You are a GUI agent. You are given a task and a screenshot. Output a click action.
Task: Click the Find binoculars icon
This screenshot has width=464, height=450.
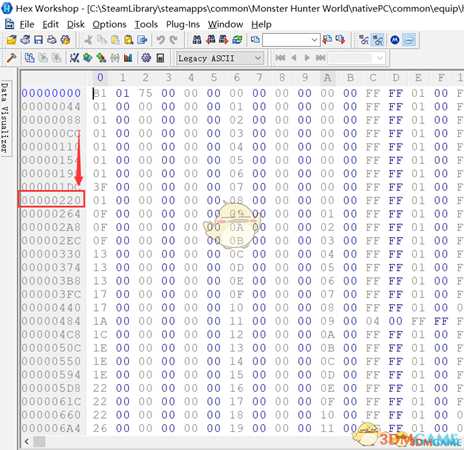[x=197, y=40]
